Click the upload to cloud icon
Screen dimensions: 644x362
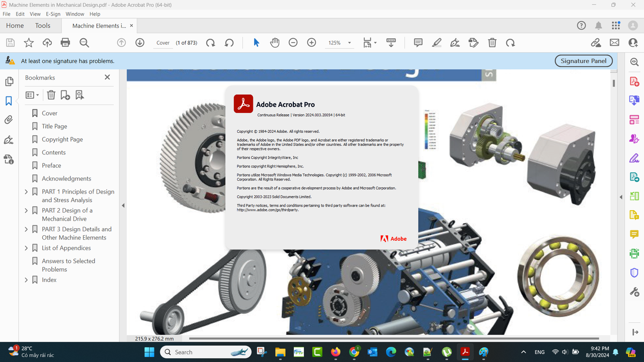pos(47,43)
